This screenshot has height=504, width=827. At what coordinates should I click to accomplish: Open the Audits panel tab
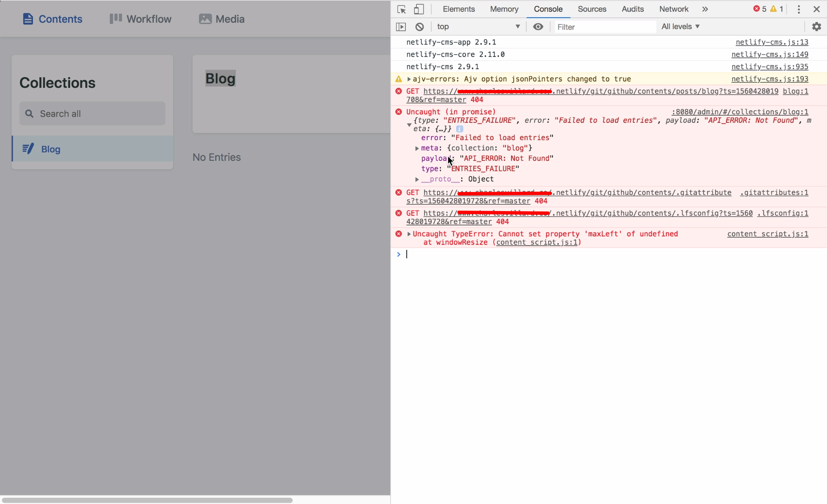pos(632,9)
